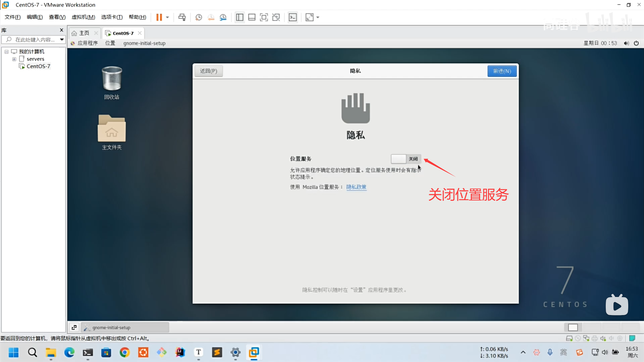The width and height of the screenshot is (644, 362).
Task: Enter full screen mode icon
Action: tap(264, 17)
